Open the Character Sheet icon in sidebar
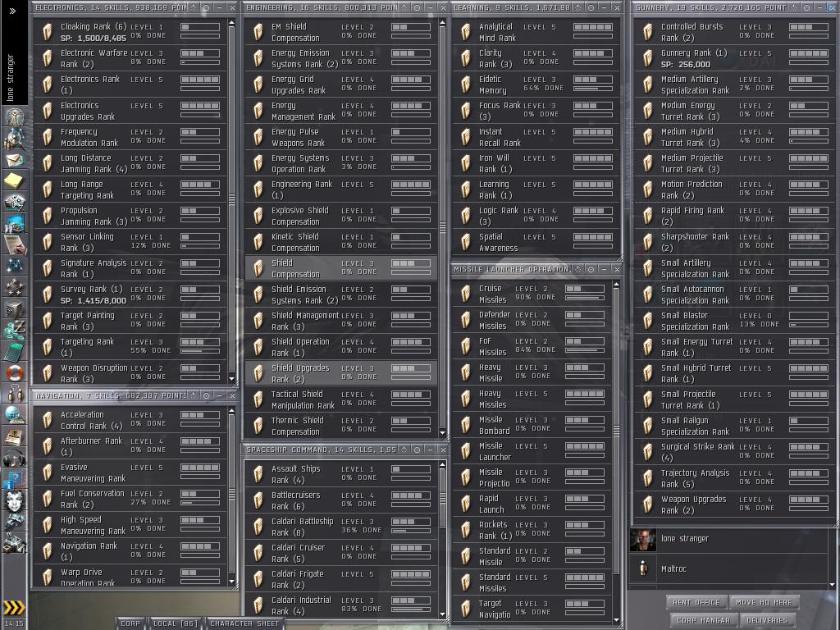The width and height of the screenshot is (840, 630). point(15,116)
